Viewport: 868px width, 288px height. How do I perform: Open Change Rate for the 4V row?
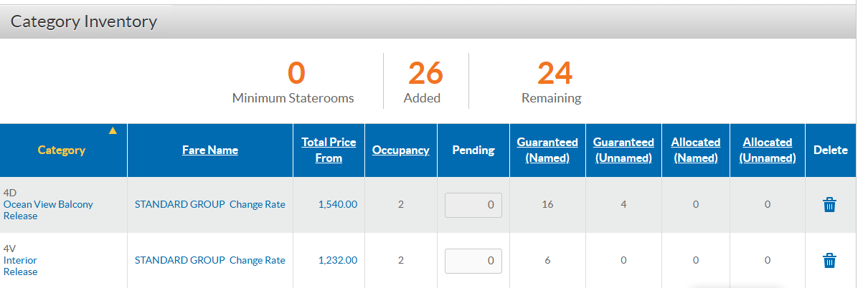click(258, 261)
